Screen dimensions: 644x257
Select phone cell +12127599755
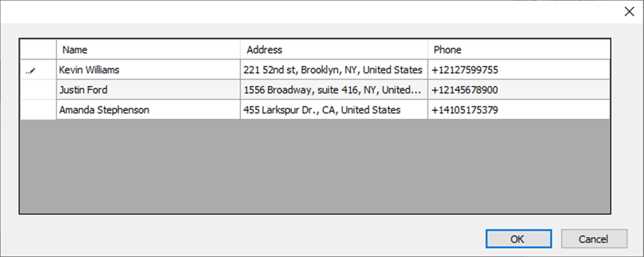[x=518, y=70]
